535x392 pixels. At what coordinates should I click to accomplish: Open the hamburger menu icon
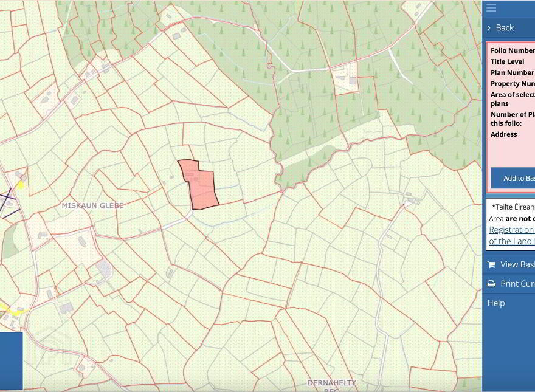pyautogui.click(x=491, y=7)
